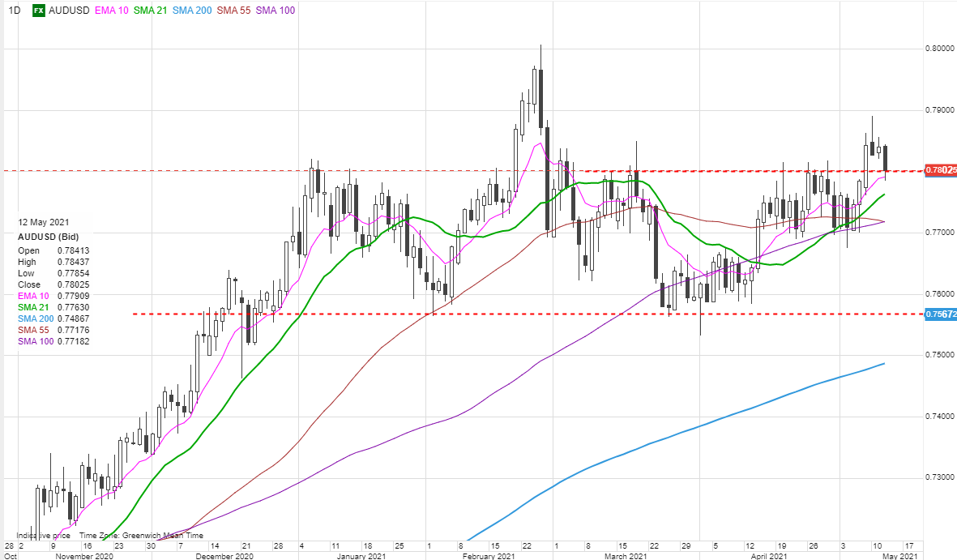957x560 pixels.
Task: Click the SMA 55 indicator label in header
Action: coord(255,11)
